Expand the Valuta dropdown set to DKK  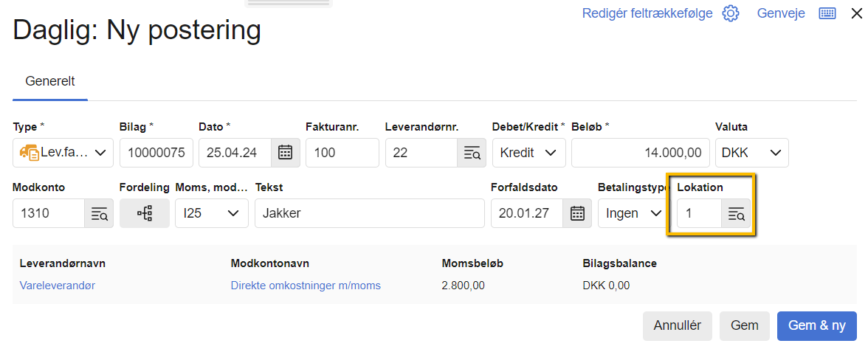(751, 153)
